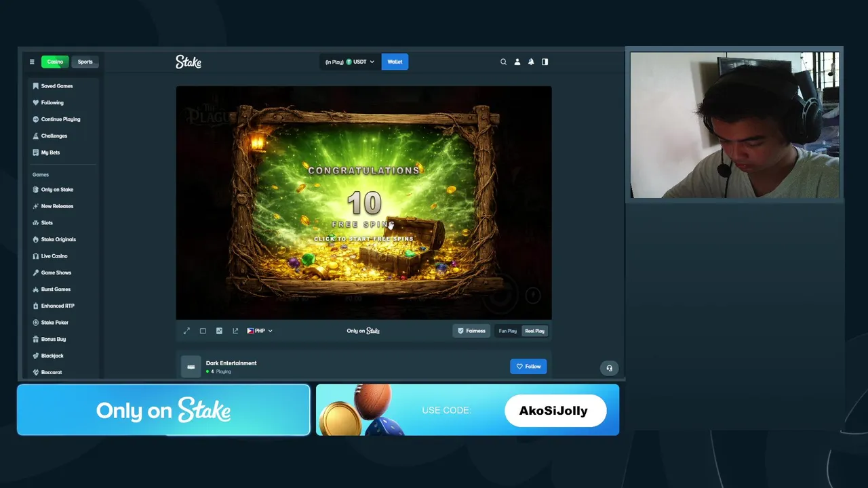Click the headset icon beside Live Casino
The image size is (868, 488).
(x=35, y=256)
